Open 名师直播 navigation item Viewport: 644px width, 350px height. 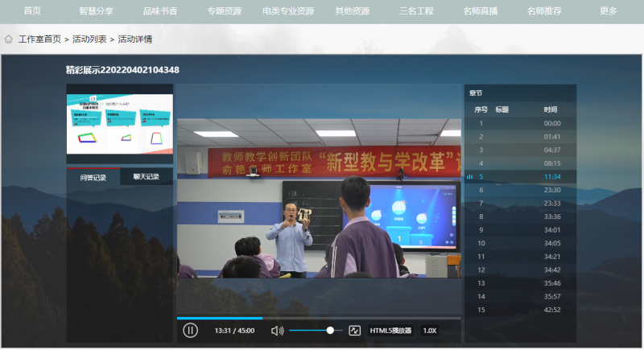pos(481,11)
